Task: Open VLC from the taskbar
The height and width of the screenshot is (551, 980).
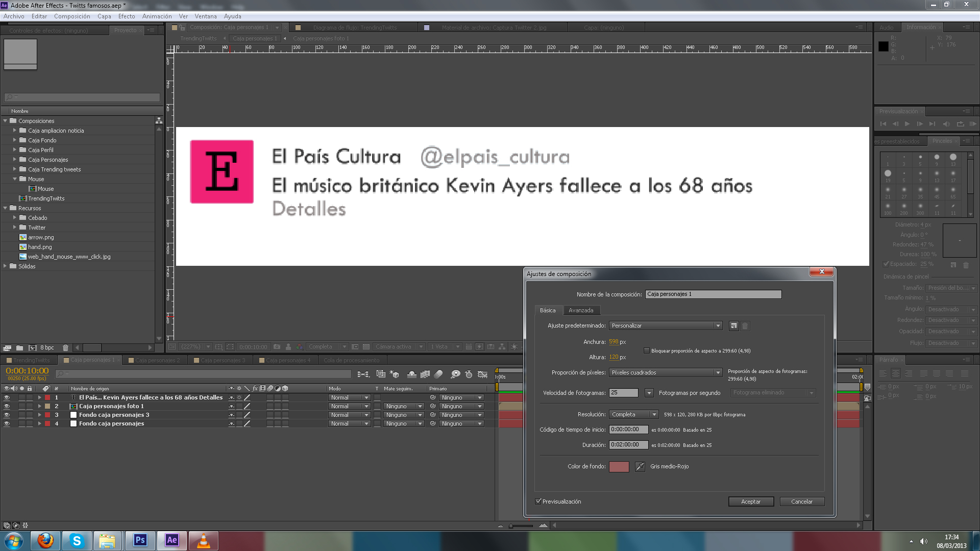Action: (203, 540)
